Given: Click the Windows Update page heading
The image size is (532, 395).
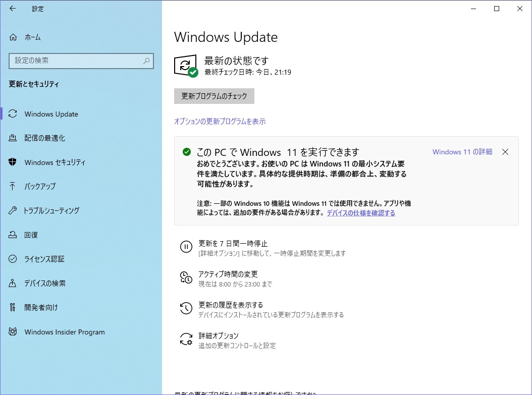Looking at the screenshot, I should coord(226,37).
